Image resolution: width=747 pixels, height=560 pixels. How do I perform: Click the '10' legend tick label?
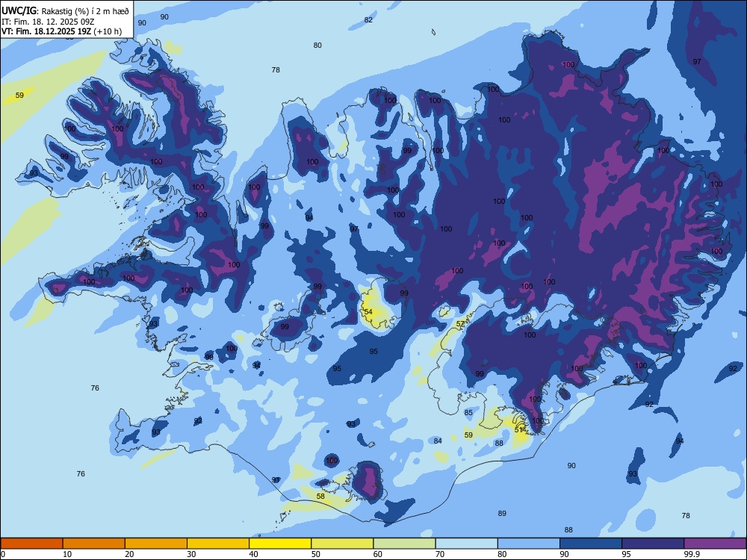click(67, 554)
